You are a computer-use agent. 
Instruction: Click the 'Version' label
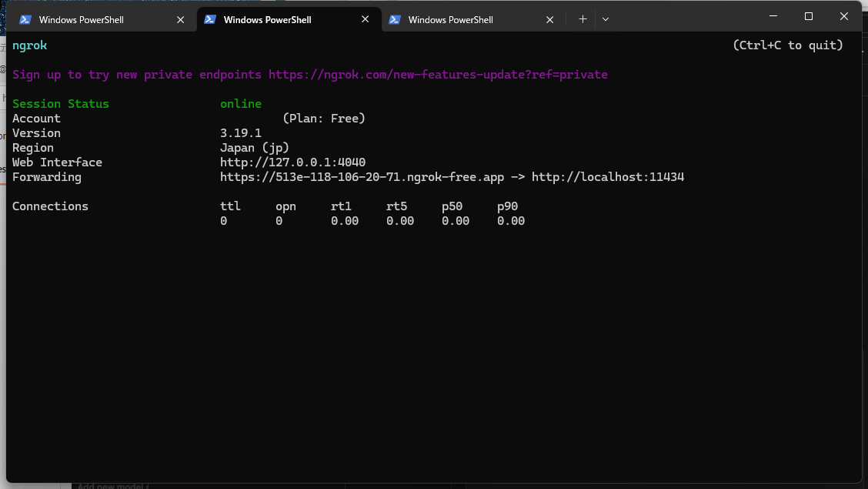36,133
